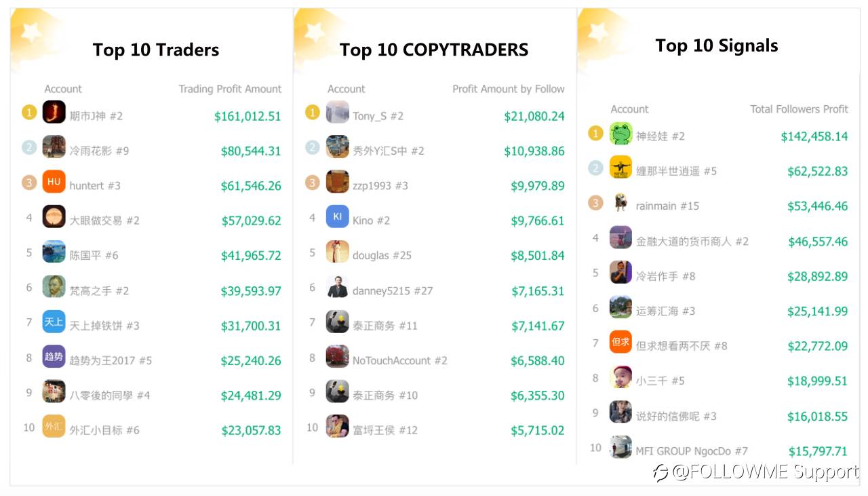Click the Van Gogh portrait avatar of 梵高之手
868x496 pixels.
[54, 286]
